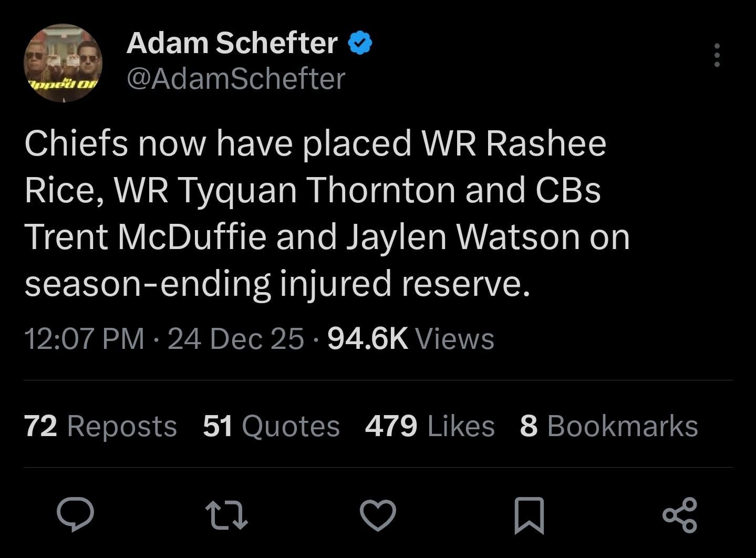This screenshot has width=756, height=558.
Task: Open the three-dot more options menu
Action: [717, 55]
